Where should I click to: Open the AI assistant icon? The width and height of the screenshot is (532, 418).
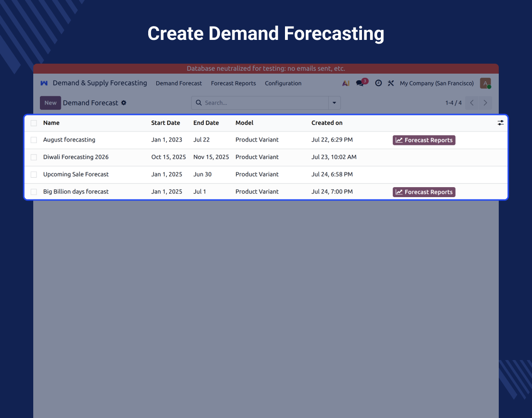pos(346,83)
